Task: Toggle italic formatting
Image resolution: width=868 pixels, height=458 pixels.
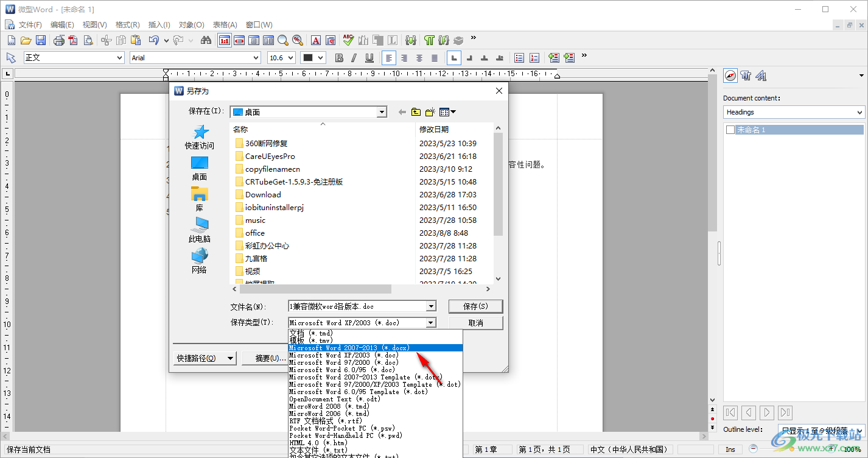Action: click(354, 58)
